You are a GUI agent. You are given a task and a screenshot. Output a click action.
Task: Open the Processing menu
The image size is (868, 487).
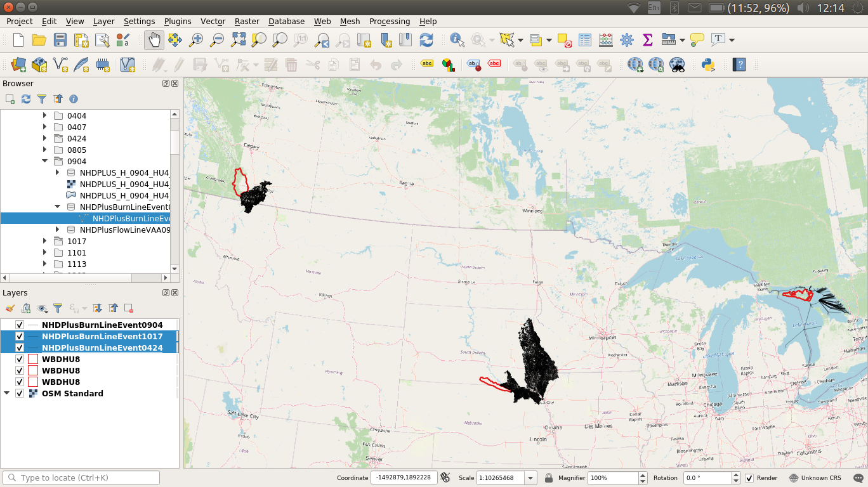(x=390, y=22)
